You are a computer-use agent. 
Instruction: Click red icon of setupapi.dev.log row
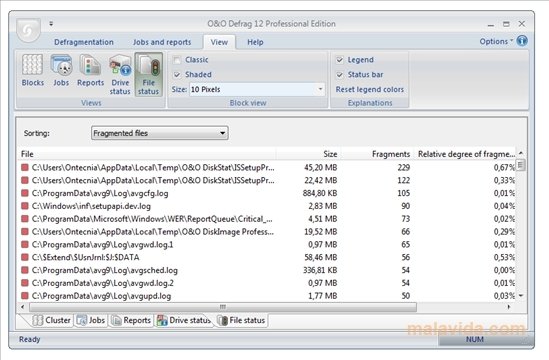tap(25, 206)
